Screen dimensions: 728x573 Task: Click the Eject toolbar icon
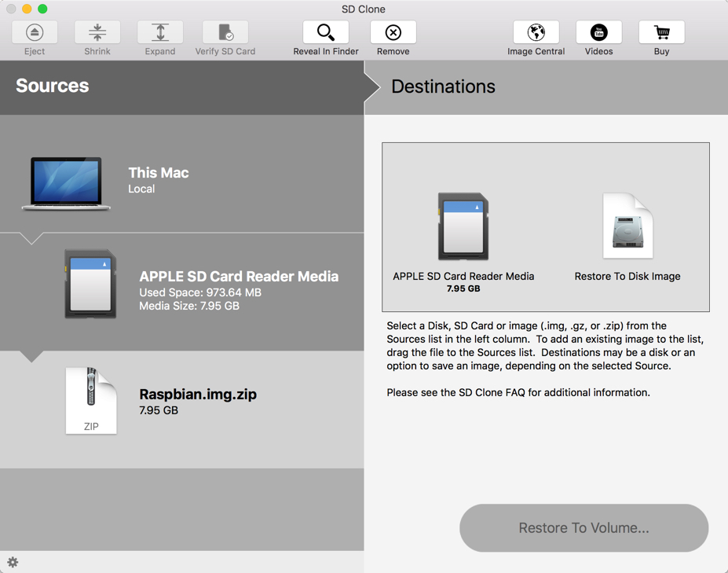(x=35, y=32)
